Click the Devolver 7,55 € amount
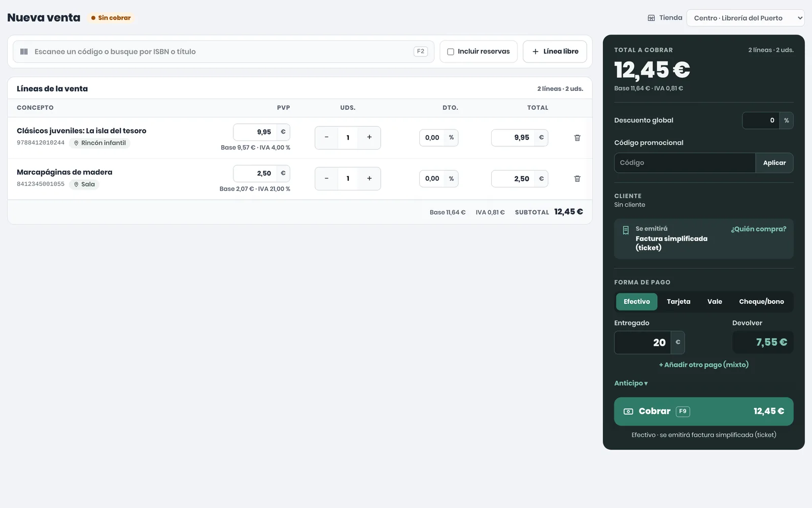The image size is (812, 508). point(763,343)
